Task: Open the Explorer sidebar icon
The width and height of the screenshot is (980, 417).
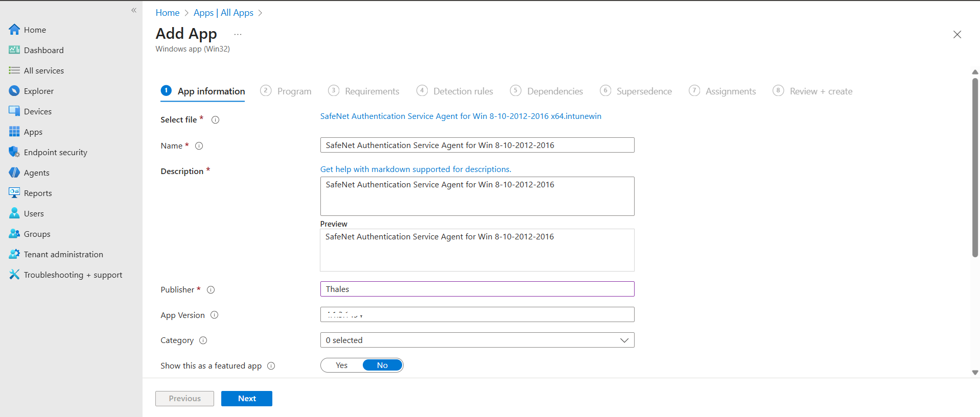Action: [14, 91]
